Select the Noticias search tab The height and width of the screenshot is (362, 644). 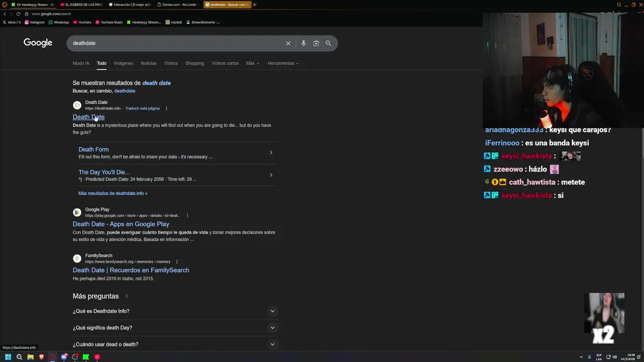(148, 63)
